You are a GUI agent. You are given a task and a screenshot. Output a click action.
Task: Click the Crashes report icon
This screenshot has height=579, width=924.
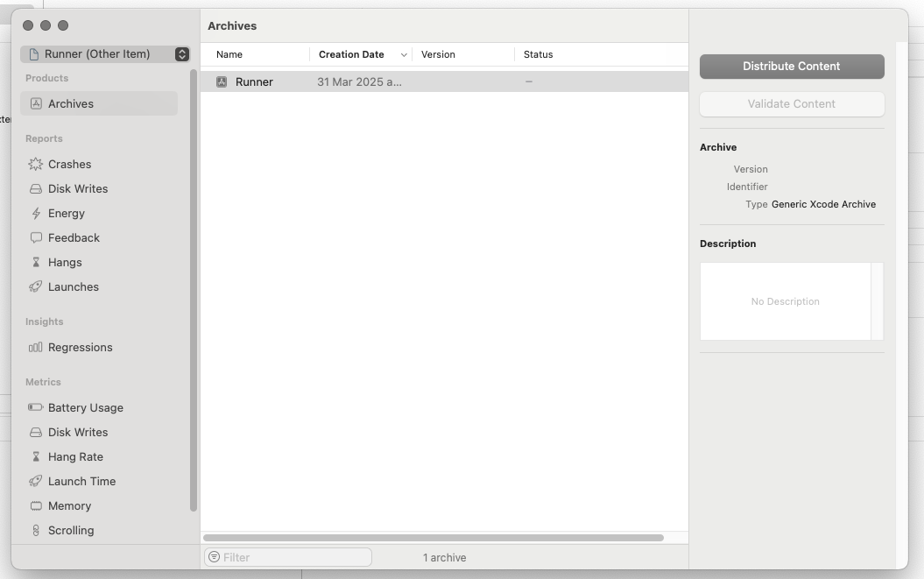tap(36, 164)
